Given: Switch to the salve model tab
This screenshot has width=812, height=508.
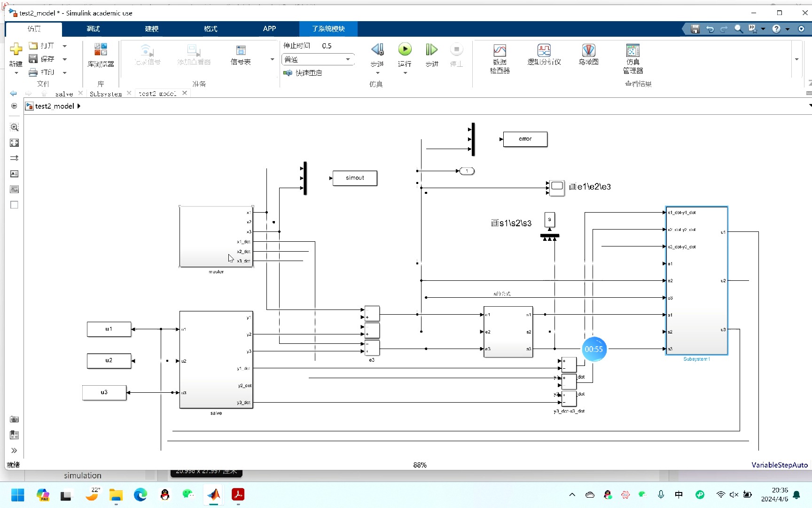Looking at the screenshot, I should click(64, 94).
